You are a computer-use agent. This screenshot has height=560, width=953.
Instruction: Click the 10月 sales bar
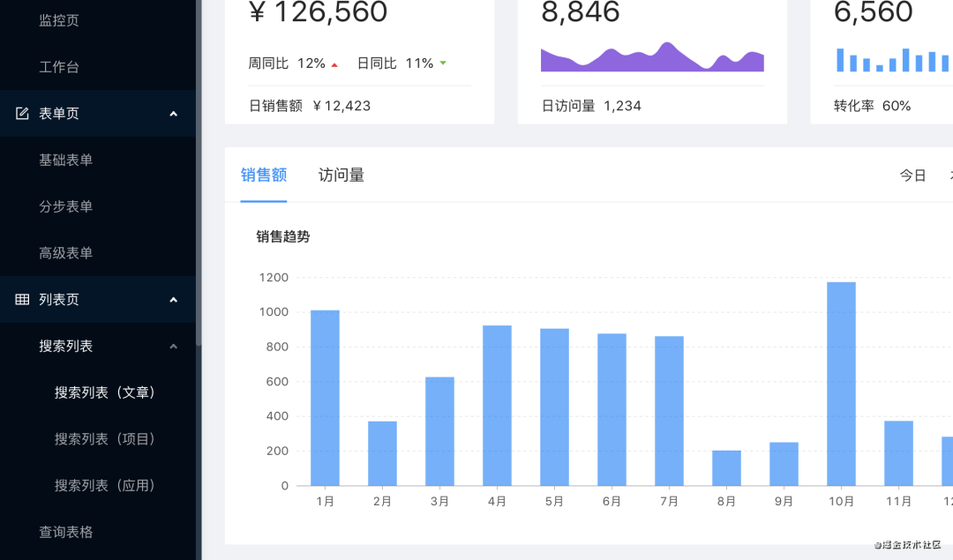[x=841, y=384]
